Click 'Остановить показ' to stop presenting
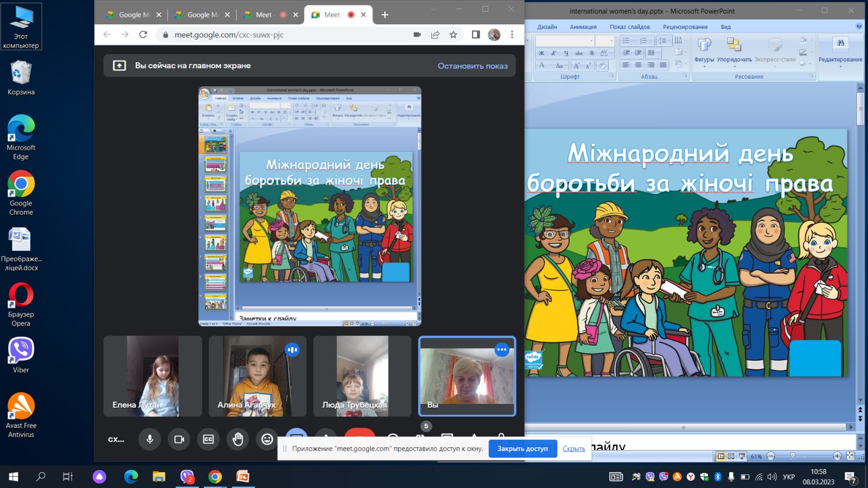The image size is (868, 488). click(x=473, y=66)
